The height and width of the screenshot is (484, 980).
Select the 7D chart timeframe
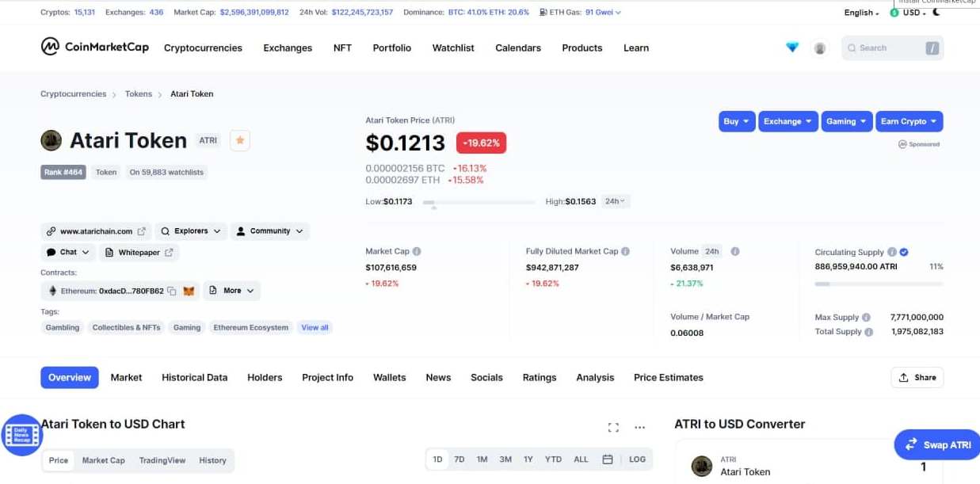tap(459, 459)
